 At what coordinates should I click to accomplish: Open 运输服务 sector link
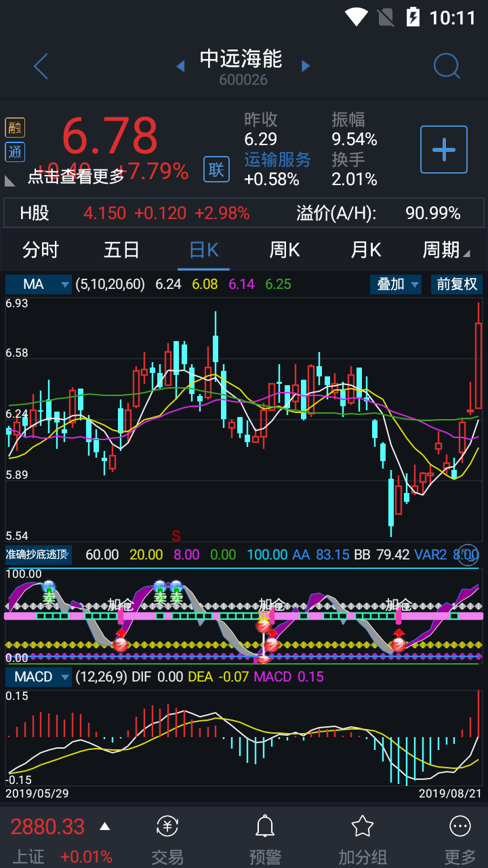pos(277,159)
